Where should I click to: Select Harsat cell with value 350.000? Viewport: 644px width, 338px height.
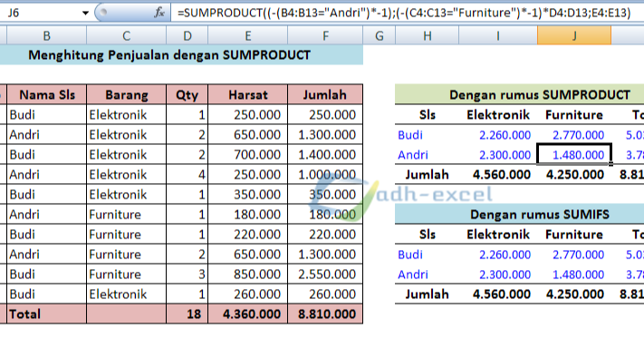(x=248, y=194)
